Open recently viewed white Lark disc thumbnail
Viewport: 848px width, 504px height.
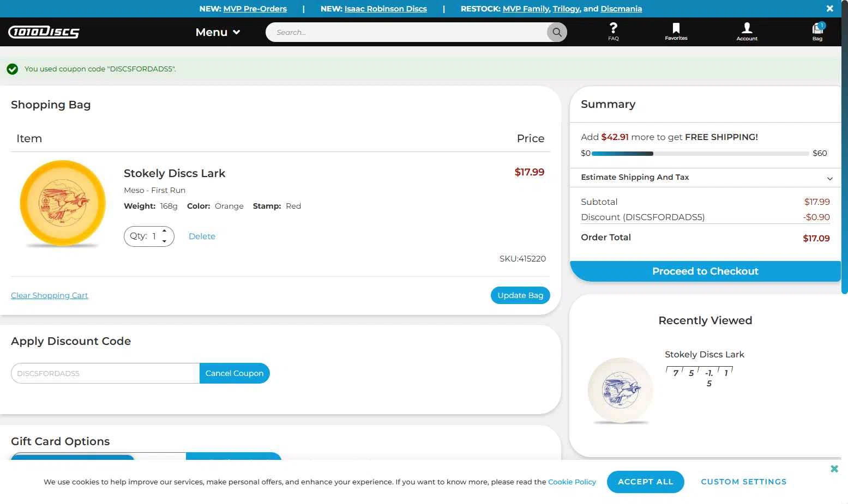point(620,391)
